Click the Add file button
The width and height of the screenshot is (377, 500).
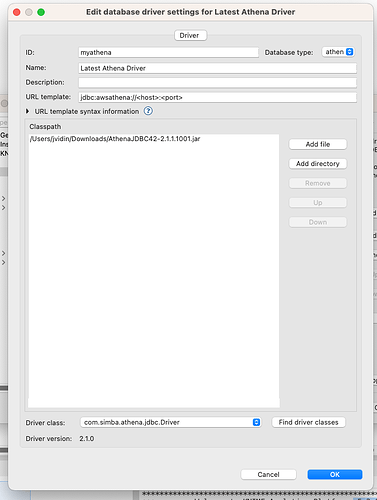318,144
